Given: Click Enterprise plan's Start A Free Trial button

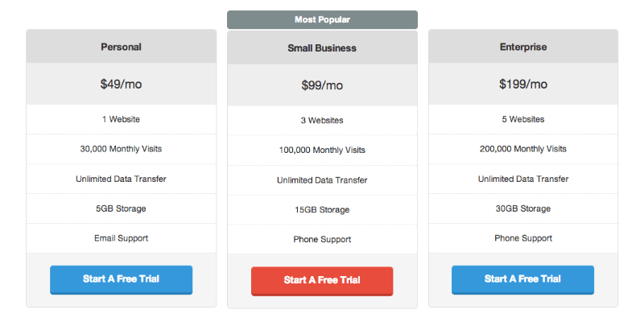Looking at the screenshot, I should coord(522,279).
